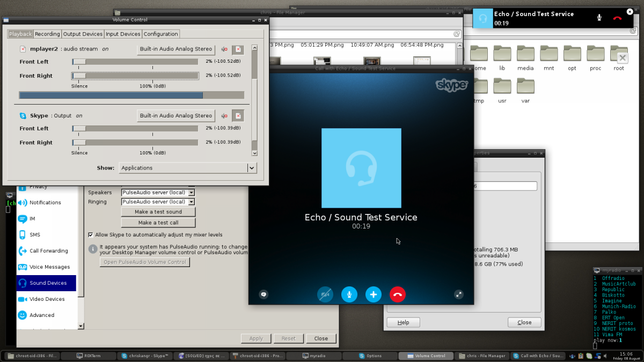
Task: Choose output device for Skype Output stream
Action: click(x=176, y=116)
